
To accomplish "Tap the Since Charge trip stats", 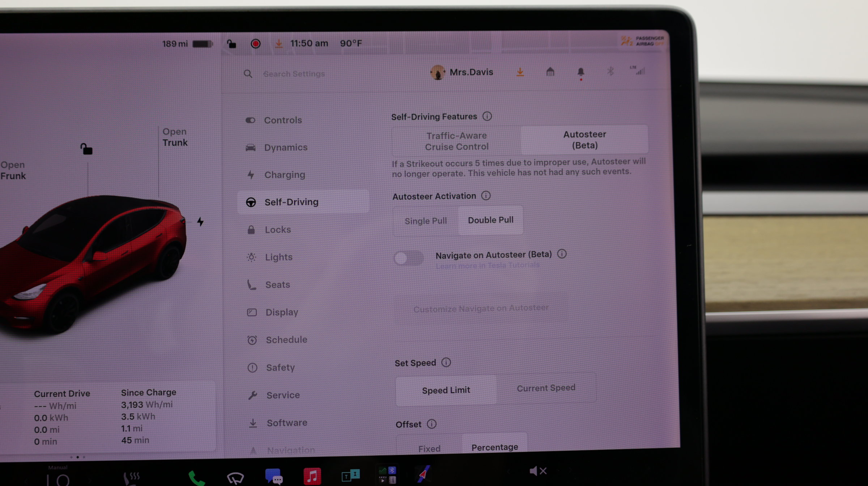I will [x=149, y=416].
